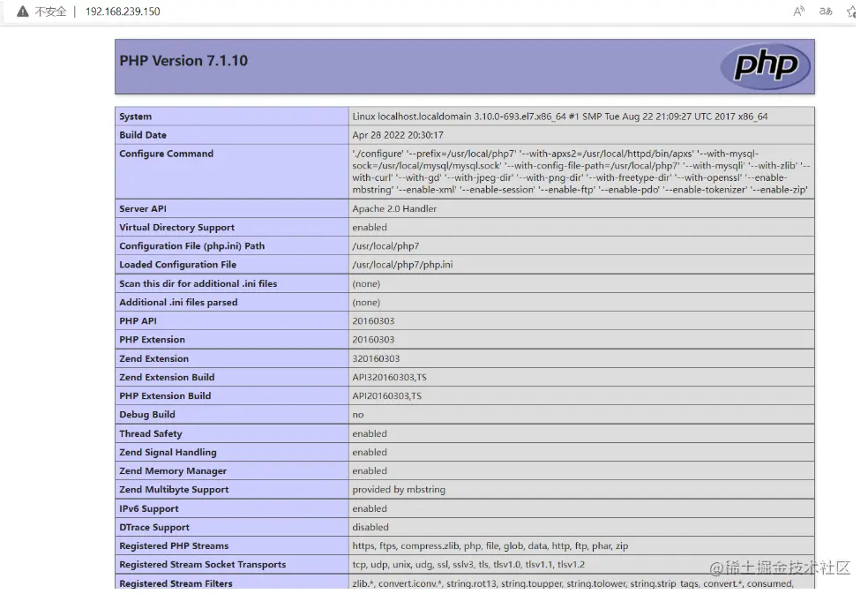Click enabled value for Thread Safety

pos(370,433)
